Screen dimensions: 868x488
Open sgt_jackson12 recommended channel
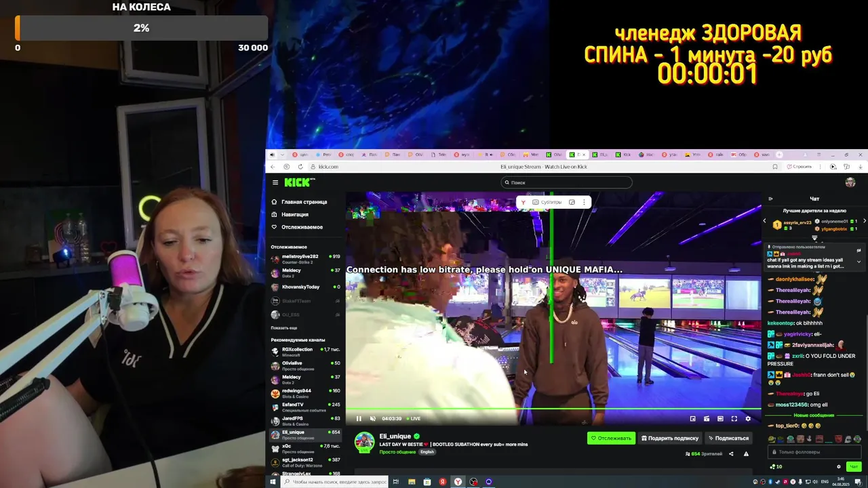pos(305,462)
